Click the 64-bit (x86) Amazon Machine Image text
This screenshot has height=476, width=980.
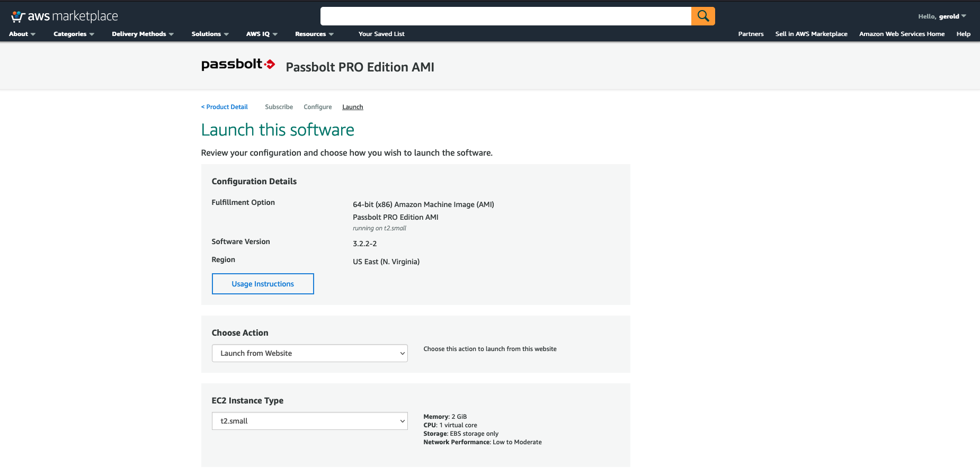(x=423, y=204)
